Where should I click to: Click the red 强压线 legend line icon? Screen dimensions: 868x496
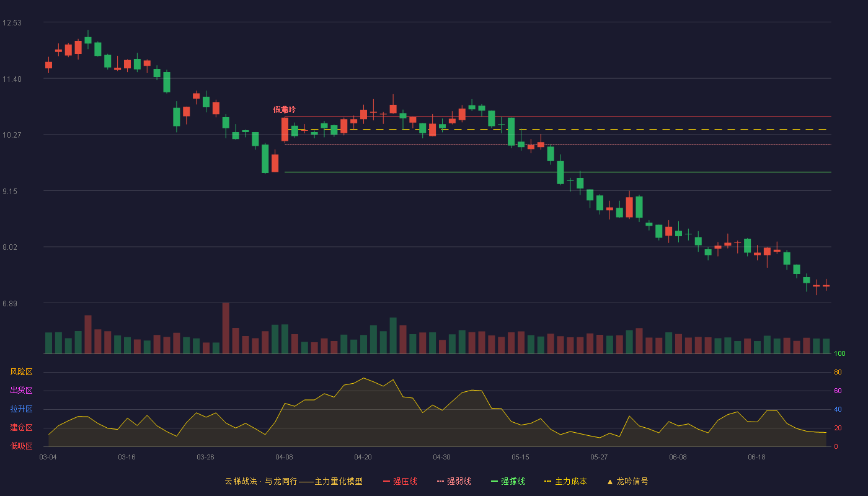[386, 481]
